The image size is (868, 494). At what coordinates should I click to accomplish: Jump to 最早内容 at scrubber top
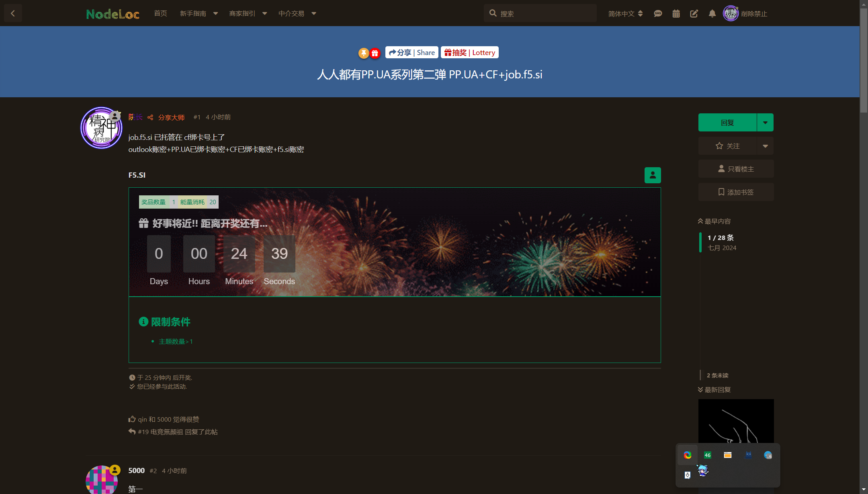[x=714, y=221]
